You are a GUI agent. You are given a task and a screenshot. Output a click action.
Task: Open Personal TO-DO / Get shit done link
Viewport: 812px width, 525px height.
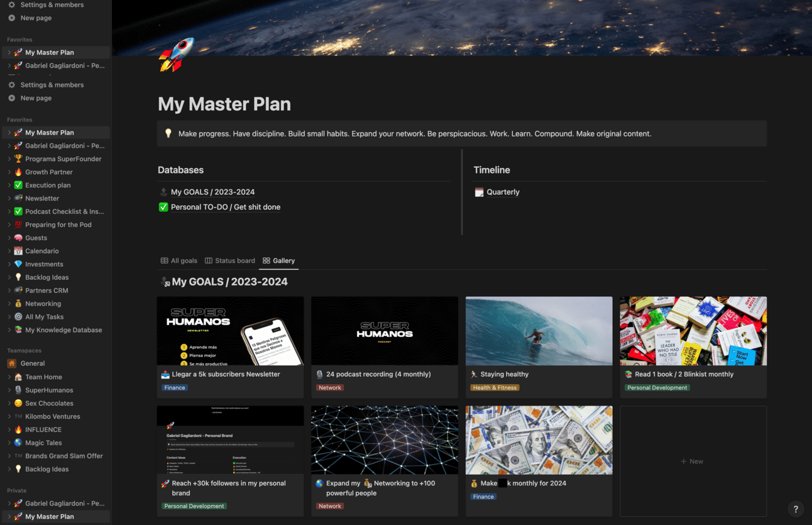click(226, 207)
